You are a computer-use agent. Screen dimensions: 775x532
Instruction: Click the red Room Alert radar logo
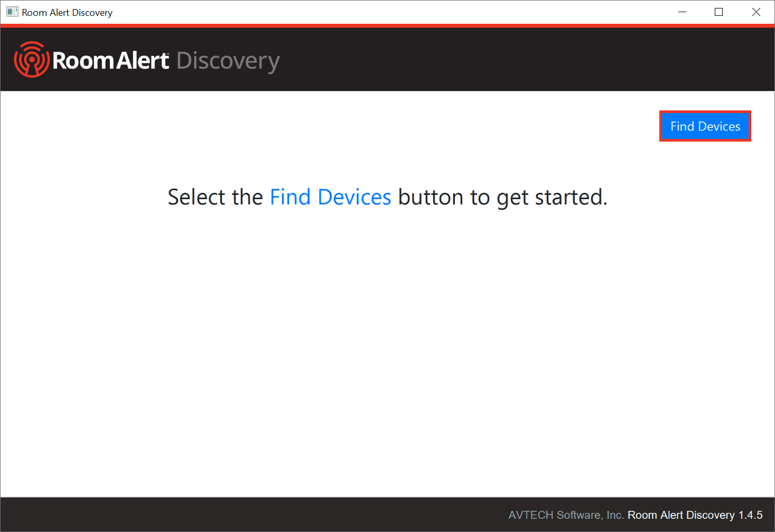coord(32,60)
